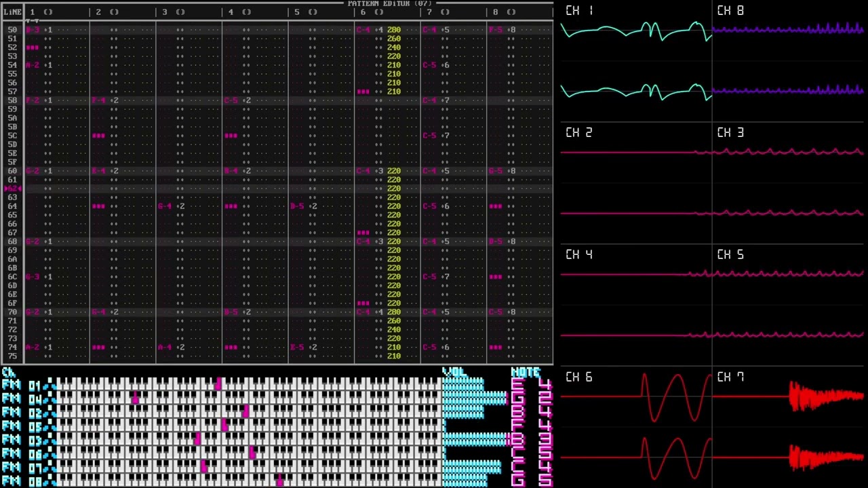Screen dimensions: 868x488
Task: Click the G-4 note on line 64 track 3
Action: coord(165,206)
